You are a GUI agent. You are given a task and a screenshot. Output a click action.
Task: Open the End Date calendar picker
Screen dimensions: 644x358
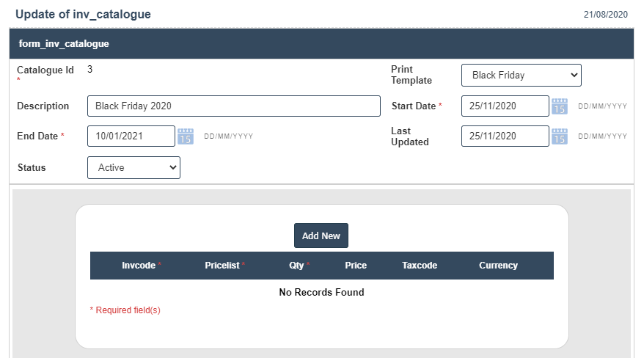point(186,136)
